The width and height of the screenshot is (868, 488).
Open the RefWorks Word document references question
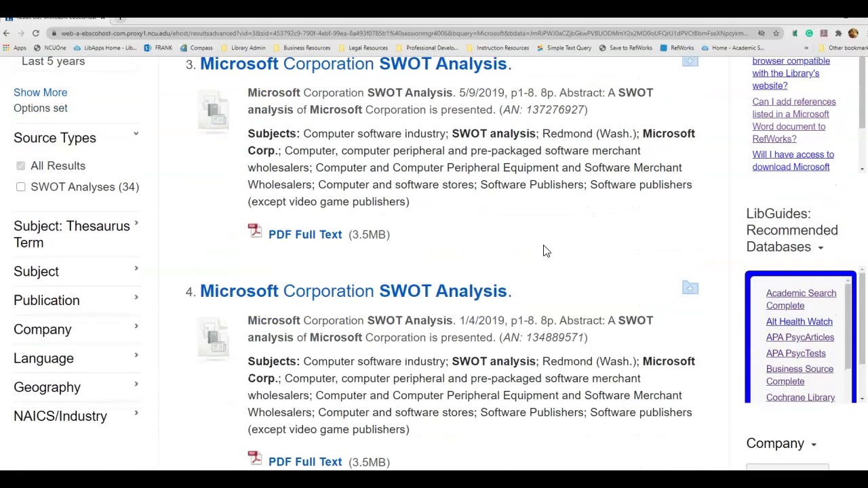coord(794,121)
